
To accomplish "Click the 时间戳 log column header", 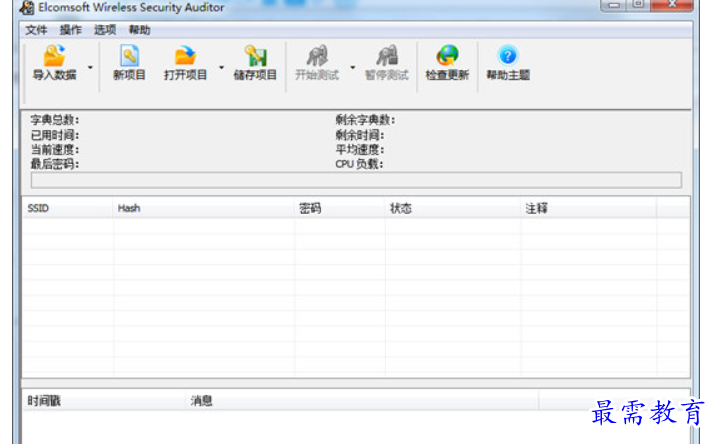I will pos(104,401).
